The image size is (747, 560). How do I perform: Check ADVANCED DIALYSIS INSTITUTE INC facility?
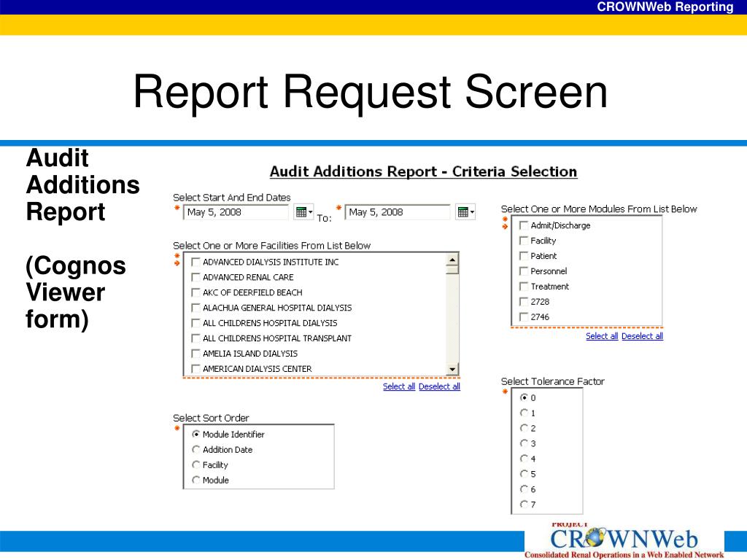pos(196,262)
